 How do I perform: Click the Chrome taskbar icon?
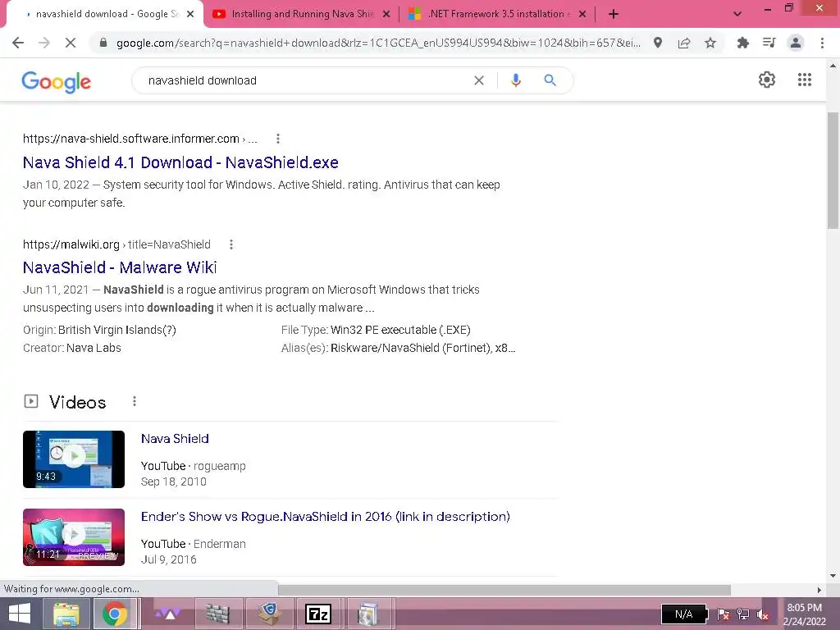[x=115, y=614]
